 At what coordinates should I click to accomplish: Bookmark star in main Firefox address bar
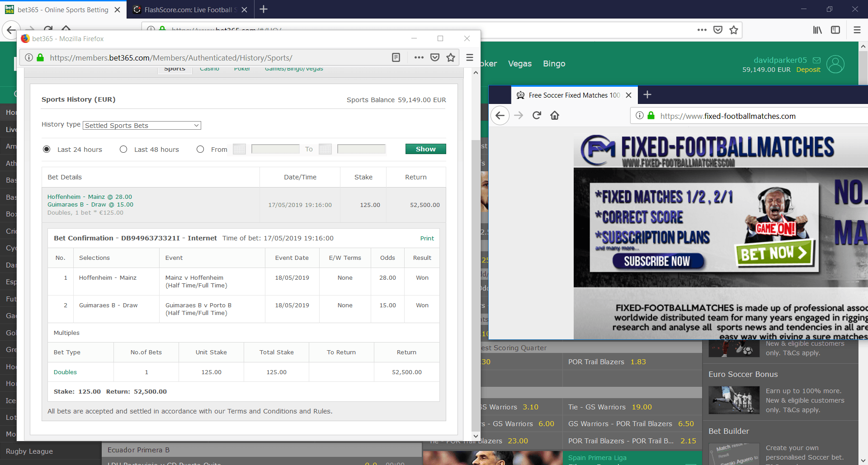[x=734, y=30]
